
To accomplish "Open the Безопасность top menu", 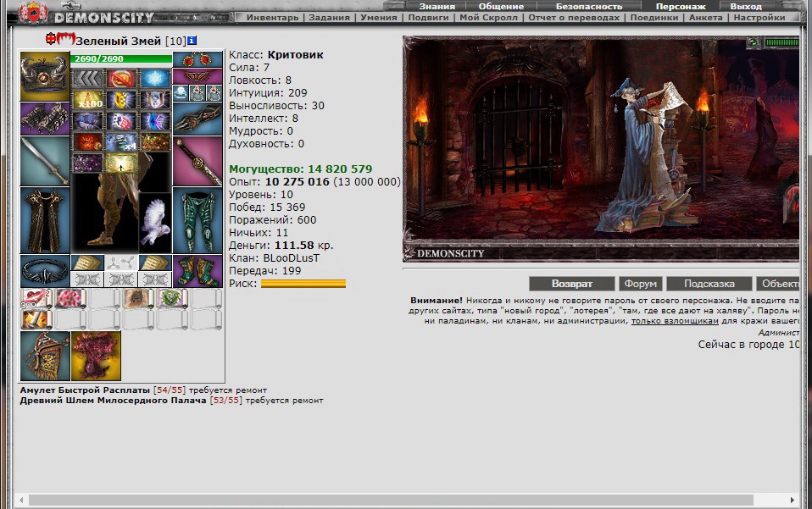I will (589, 6).
